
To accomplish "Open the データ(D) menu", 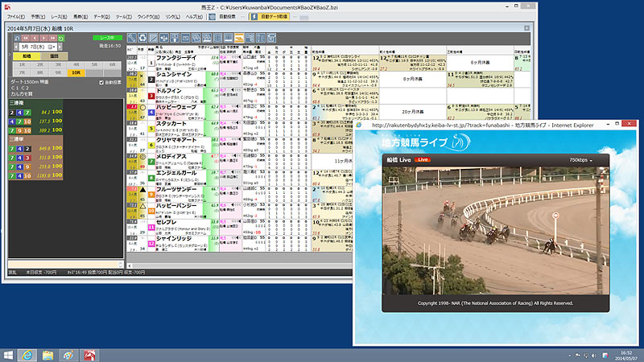I will click(101, 17).
